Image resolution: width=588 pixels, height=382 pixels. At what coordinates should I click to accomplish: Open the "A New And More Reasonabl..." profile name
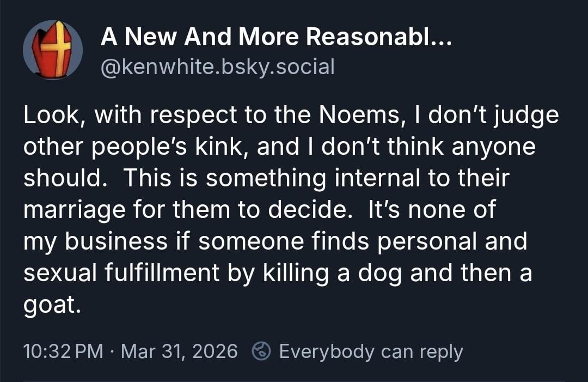[x=275, y=37]
